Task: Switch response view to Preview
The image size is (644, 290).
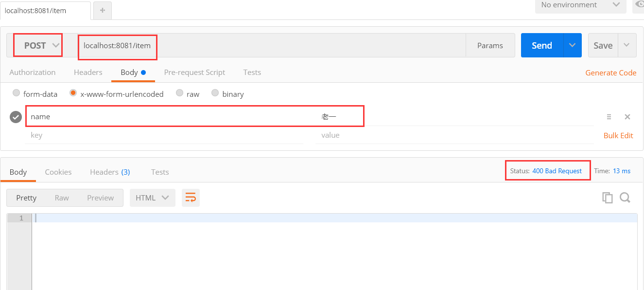Action: (x=101, y=198)
